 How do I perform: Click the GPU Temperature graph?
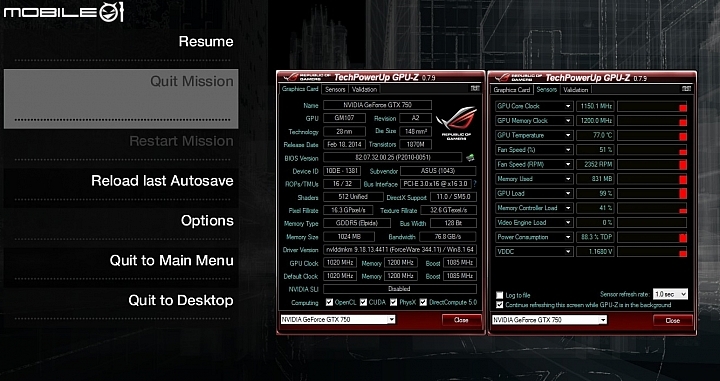click(x=652, y=135)
